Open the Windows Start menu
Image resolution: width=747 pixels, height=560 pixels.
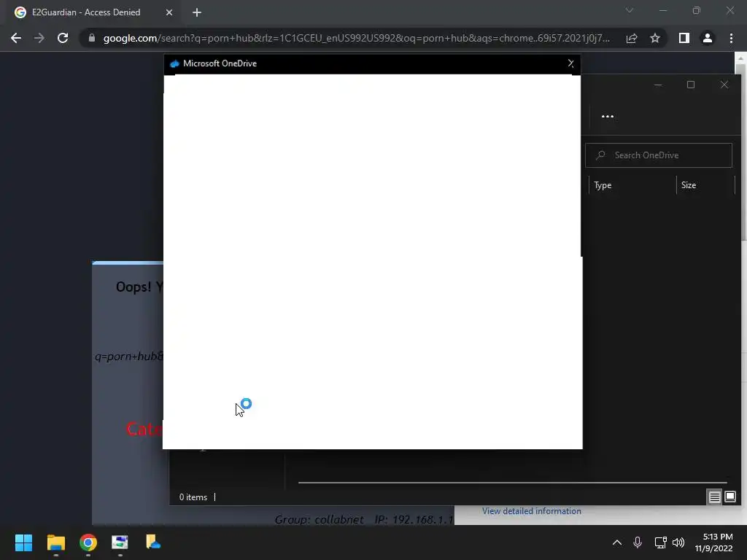(23, 542)
